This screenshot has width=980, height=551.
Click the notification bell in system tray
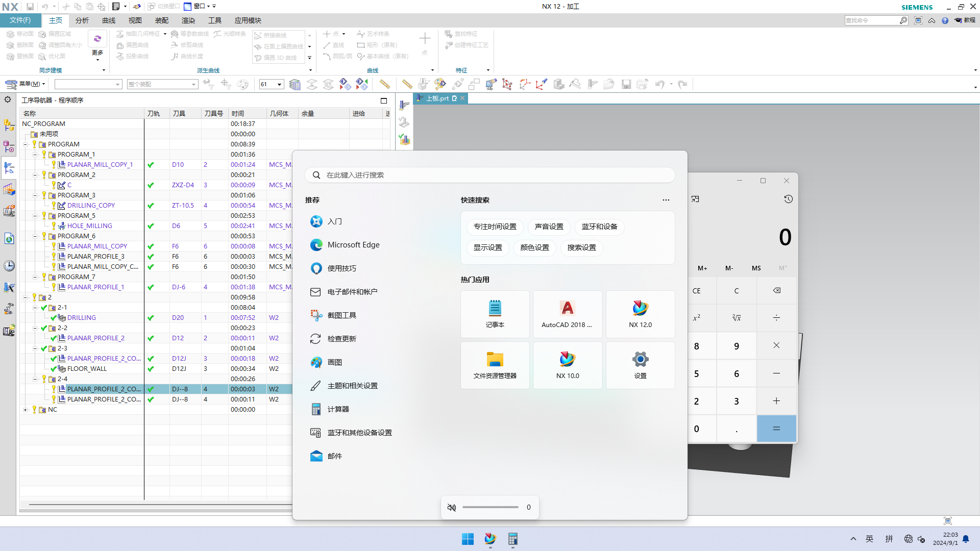click(x=966, y=539)
